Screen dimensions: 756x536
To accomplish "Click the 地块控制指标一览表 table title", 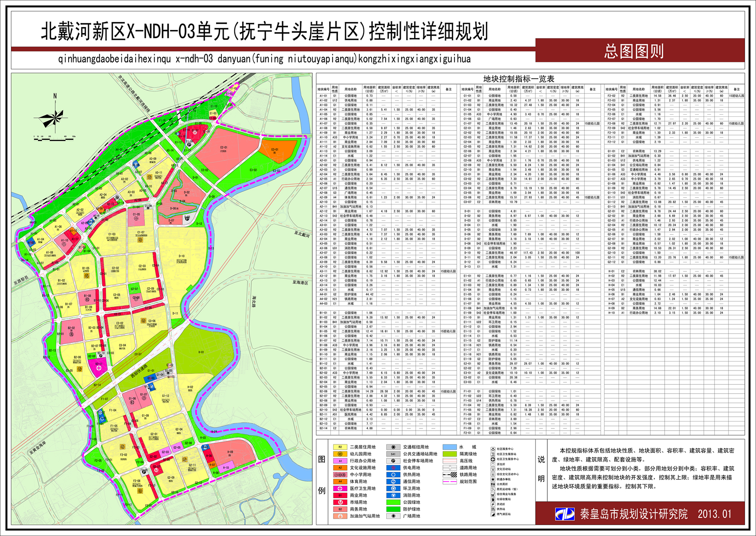I will 519,79.
